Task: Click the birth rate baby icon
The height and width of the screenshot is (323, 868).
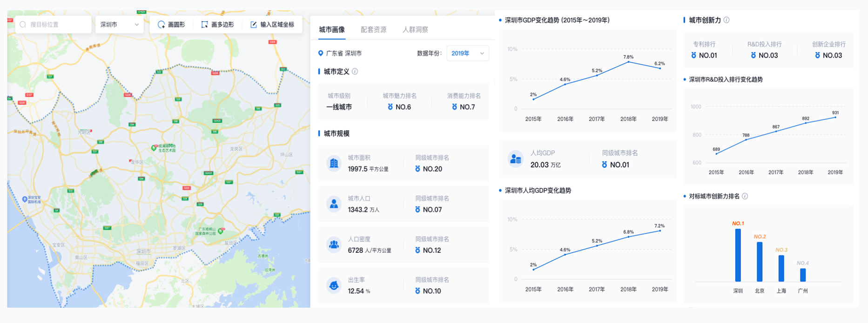Action: [334, 285]
